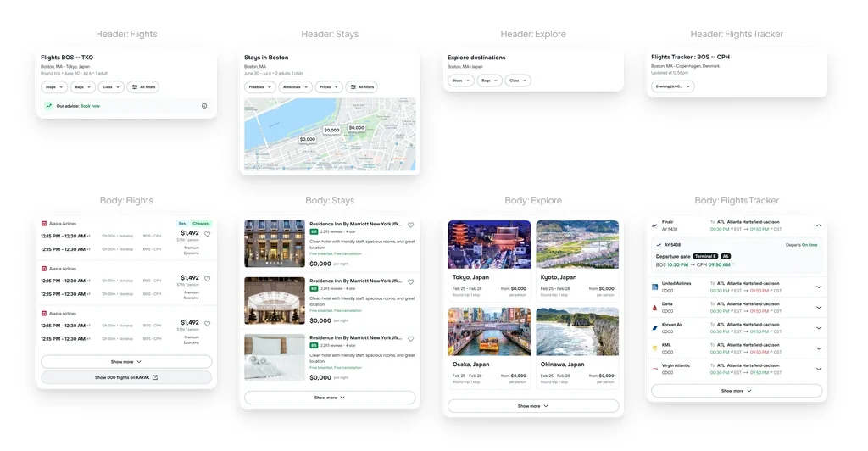The width and height of the screenshot is (868, 451).
Task: Click the Best badge on the first flight
Action: click(x=183, y=224)
